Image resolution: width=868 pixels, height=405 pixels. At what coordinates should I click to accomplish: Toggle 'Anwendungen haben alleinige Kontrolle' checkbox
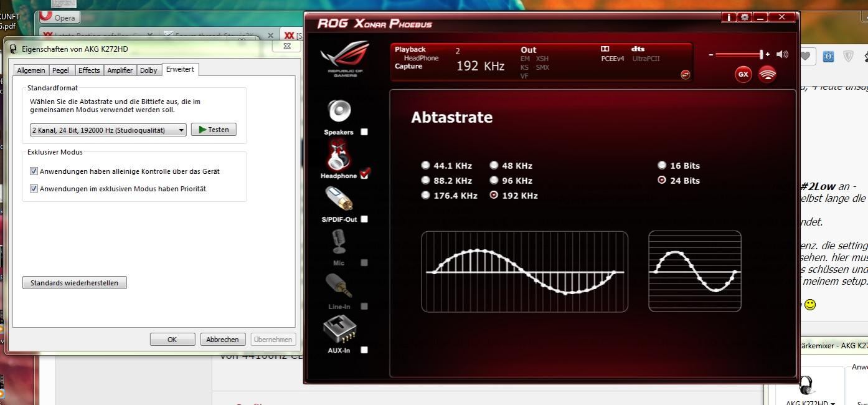pos(34,171)
